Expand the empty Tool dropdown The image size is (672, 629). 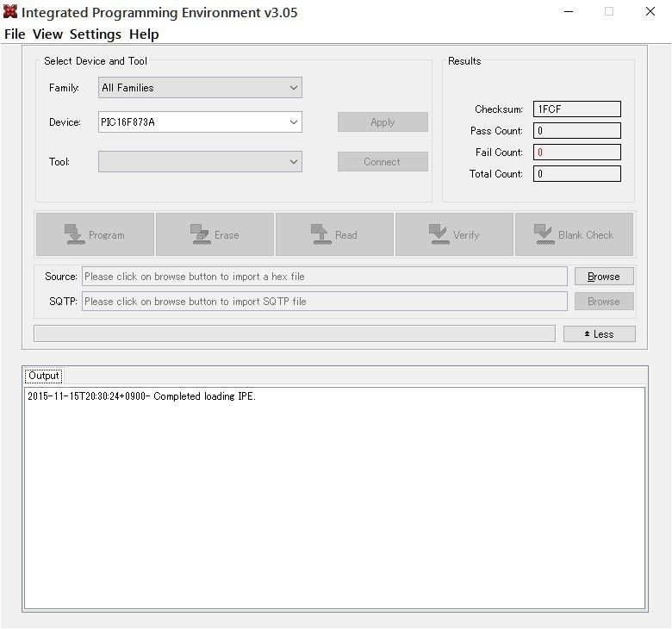coord(200,162)
